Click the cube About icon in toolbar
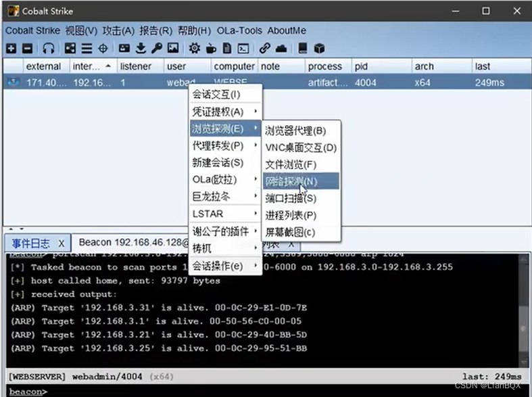This screenshot has height=397, width=532. [x=319, y=49]
